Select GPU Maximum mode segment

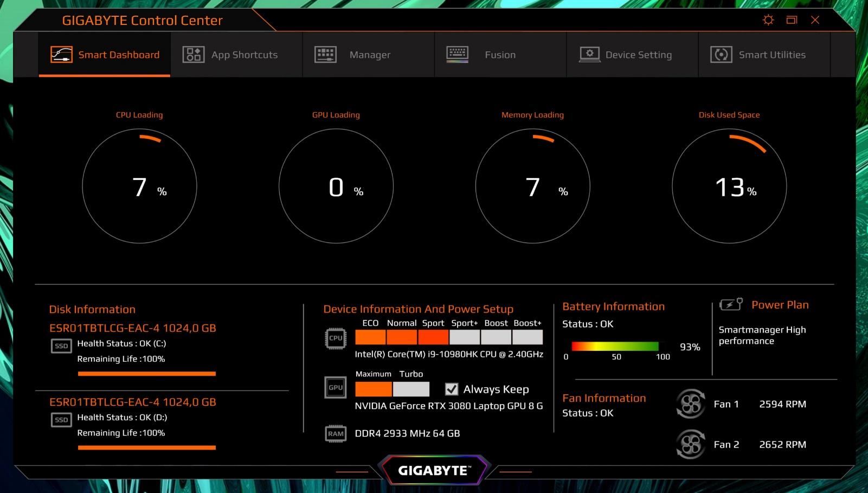pyautogui.click(x=374, y=389)
